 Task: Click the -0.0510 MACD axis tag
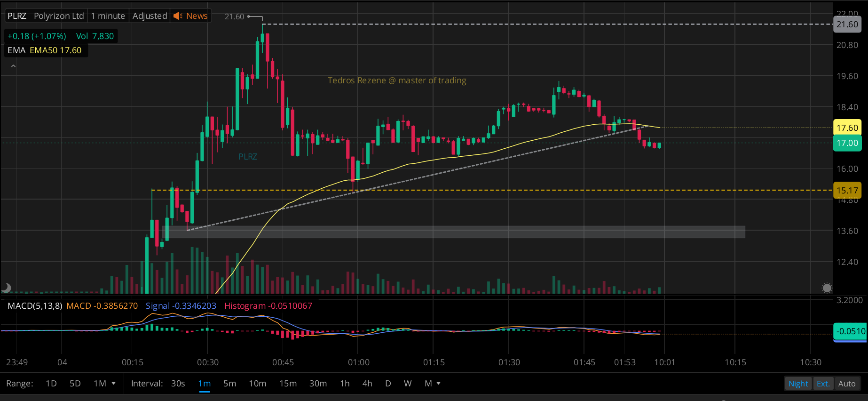click(850, 331)
